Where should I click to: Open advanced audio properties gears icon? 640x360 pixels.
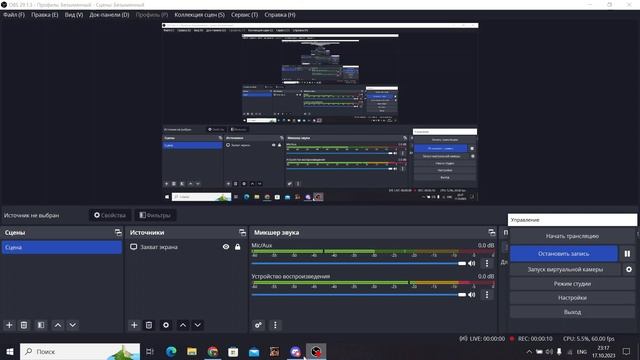point(258,325)
